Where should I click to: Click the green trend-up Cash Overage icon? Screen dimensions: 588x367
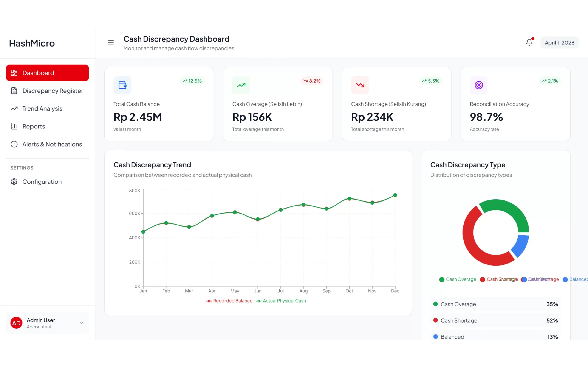coord(241,85)
